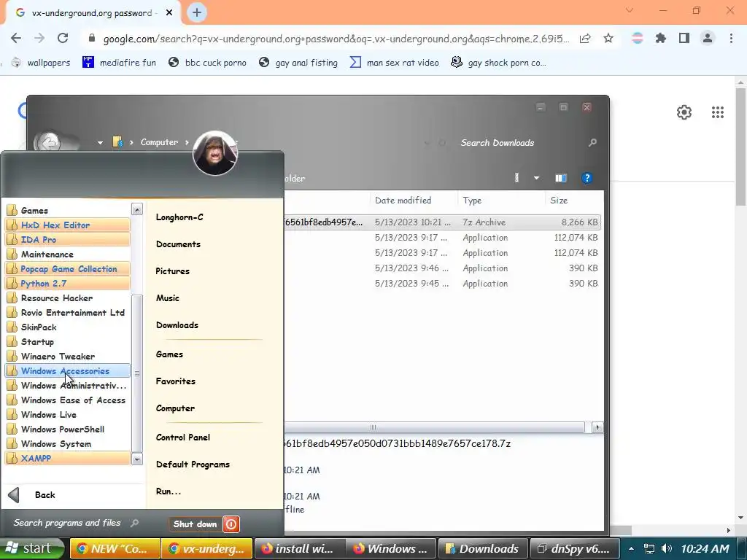Viewport: 747px width, 560px height.
Task: Open Explorer recent locations dropdown arrow
Action: click(x=100, y=142)
